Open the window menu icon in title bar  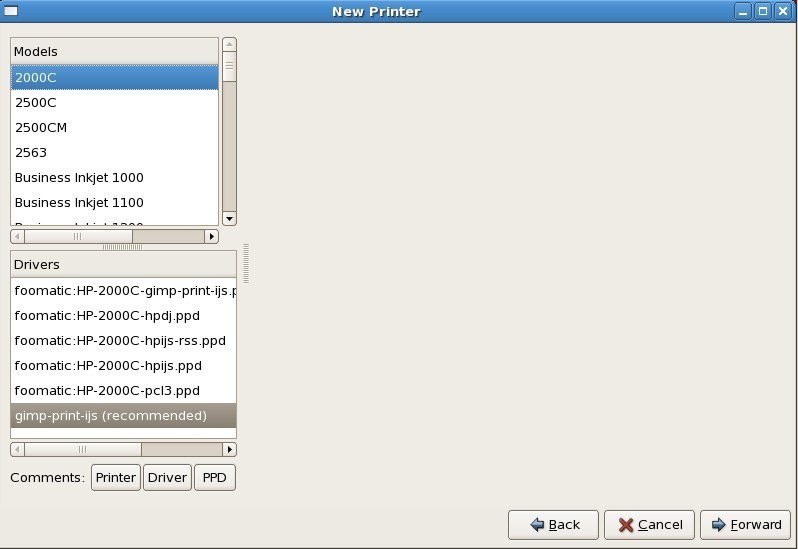(11, 11)
